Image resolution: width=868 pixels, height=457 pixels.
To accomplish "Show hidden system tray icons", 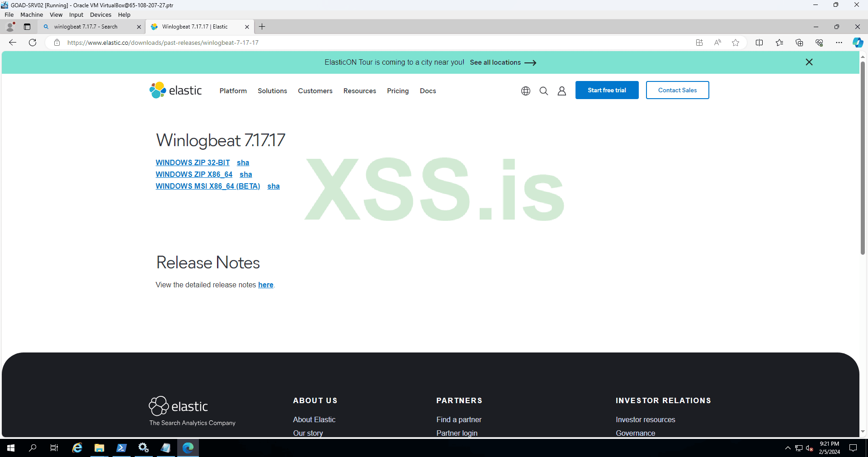I will click(x=788, y=448).
